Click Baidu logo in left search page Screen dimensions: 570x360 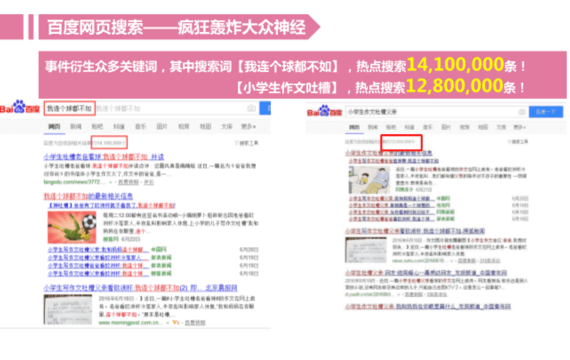pyautogui.click(x=20, y=108)
